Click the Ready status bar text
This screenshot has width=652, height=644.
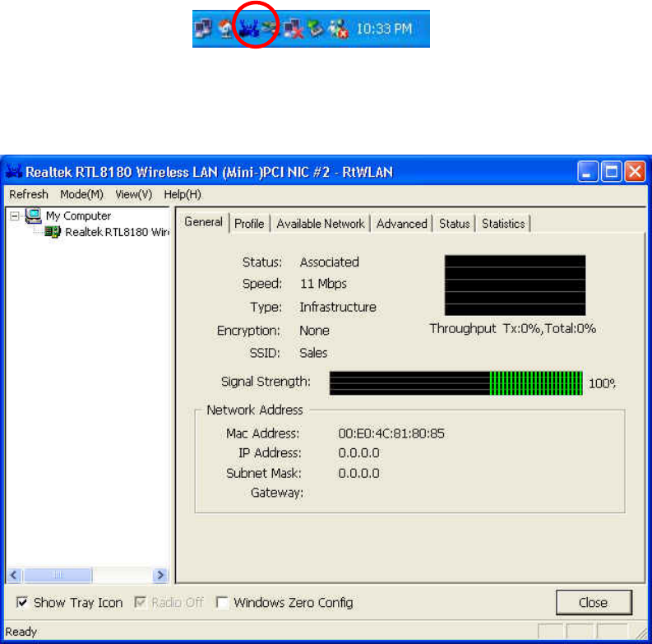[21, 632]
